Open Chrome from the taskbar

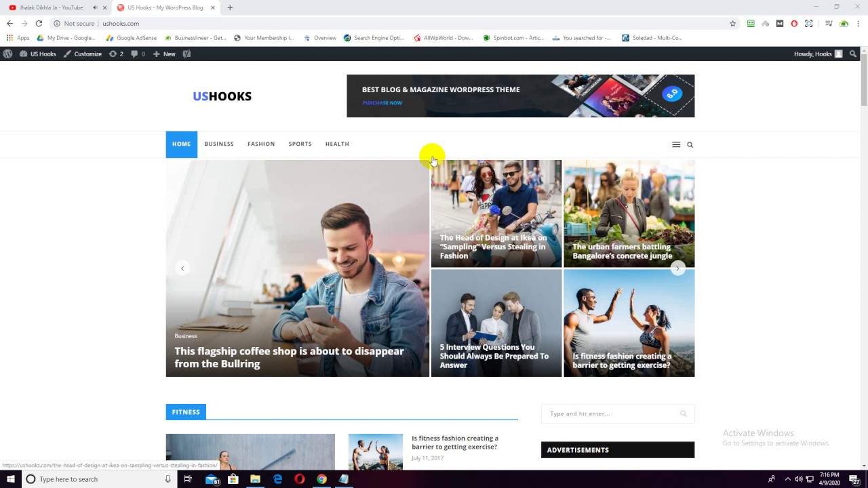coord(321,479)
